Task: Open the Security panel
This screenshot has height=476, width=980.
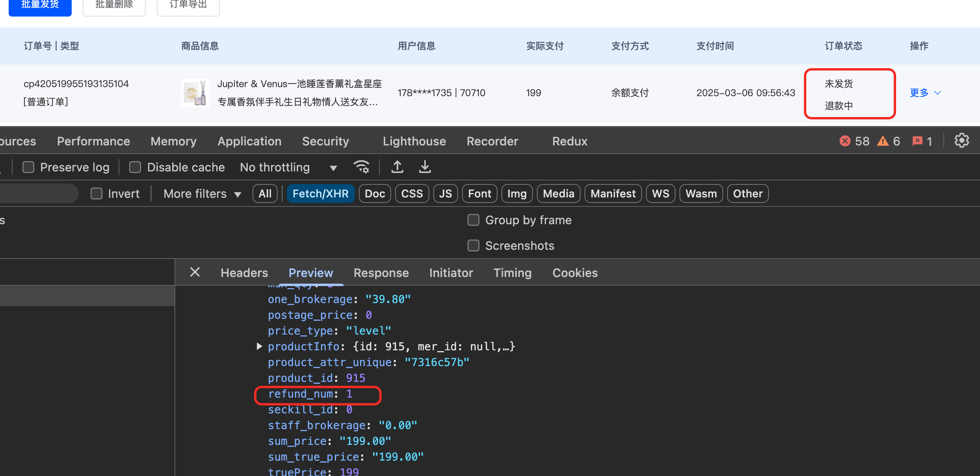Action: (x=325, y=141)
